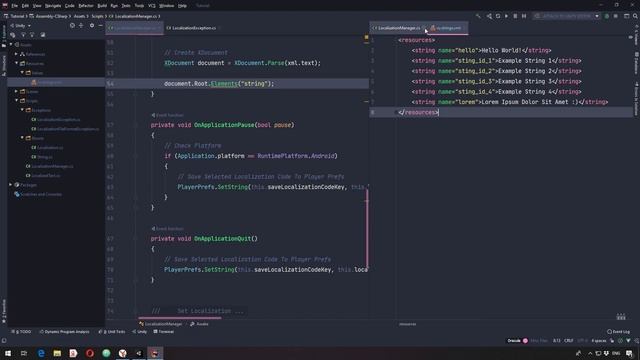The width and height of the screenshot is (640, 360).
Task: Click the yellow warning marker above XML editor
Action: pyautogui.click(x=366, y=37)
